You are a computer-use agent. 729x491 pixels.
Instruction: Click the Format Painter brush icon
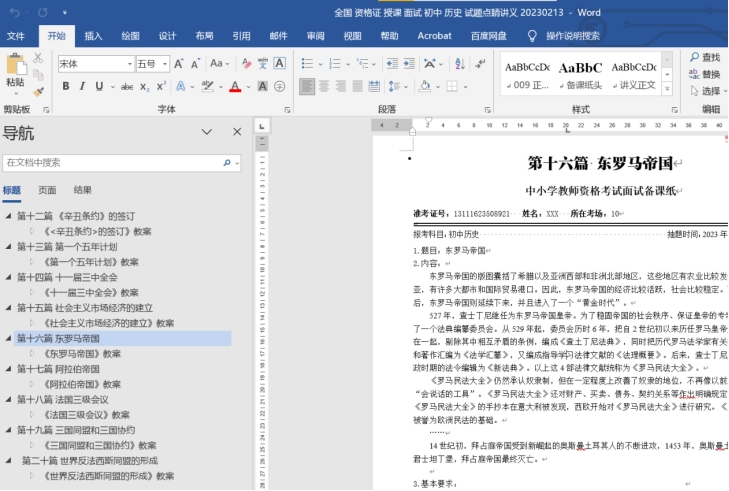(39, 90)
